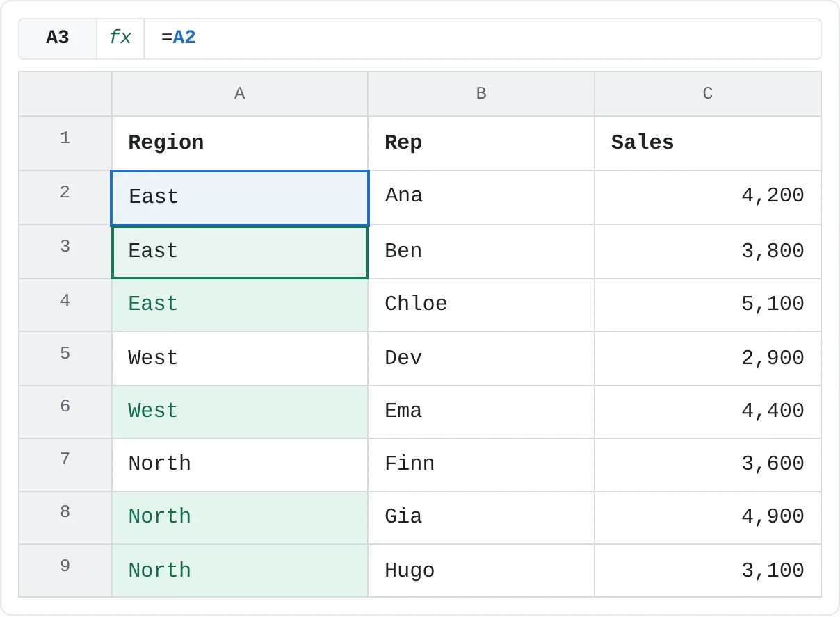Select column C by its header
The height and width of the screenshot is (617, 840).
[x=708, y=94]
